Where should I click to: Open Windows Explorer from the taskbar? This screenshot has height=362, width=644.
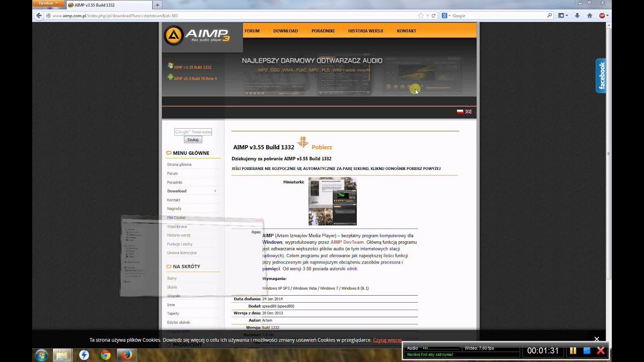pyautogui.click(x=63, y=355)
